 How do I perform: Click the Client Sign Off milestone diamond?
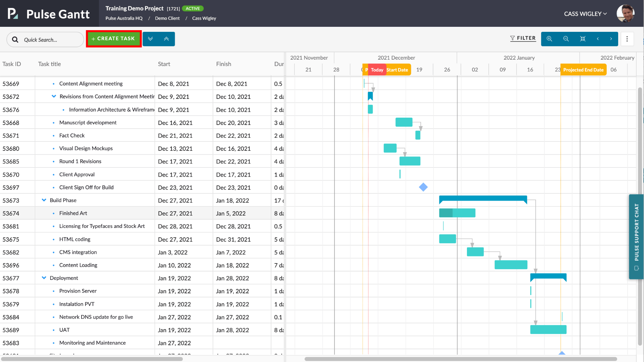(x=423, y=187)
